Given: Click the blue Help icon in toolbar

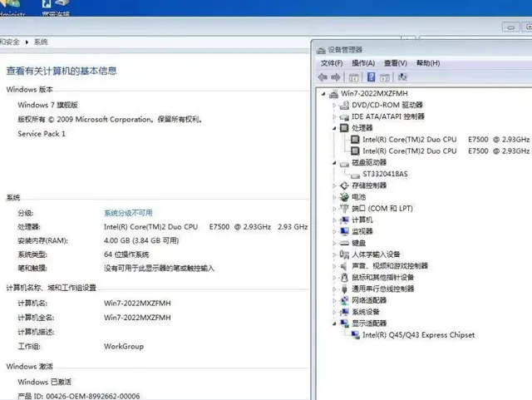Looking at the screenshot, I should (x=372, y=77).
